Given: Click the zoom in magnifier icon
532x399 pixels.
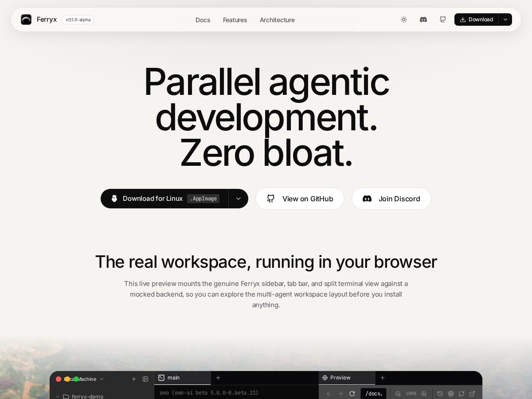Looking at the screenshot, I should [424, 394].
